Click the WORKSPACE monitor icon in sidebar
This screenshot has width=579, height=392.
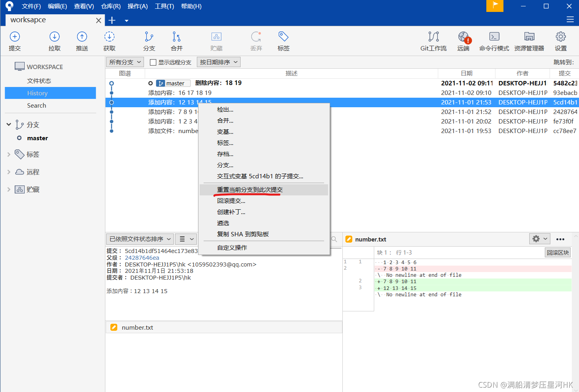19,66
